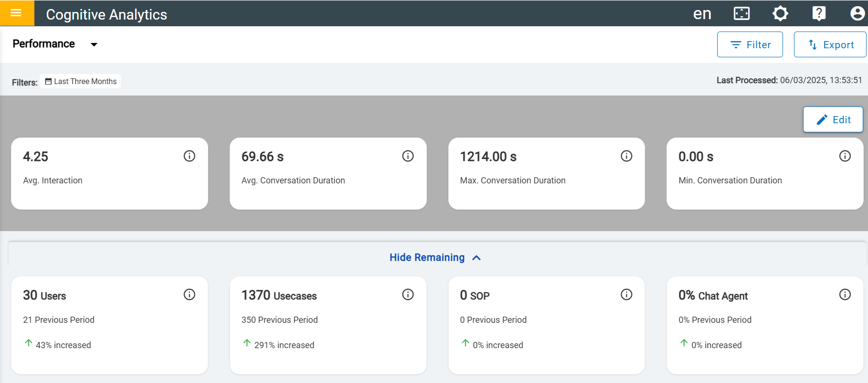Change language using en selector
This screenshot has height=383, width=868.
point(702,13)
